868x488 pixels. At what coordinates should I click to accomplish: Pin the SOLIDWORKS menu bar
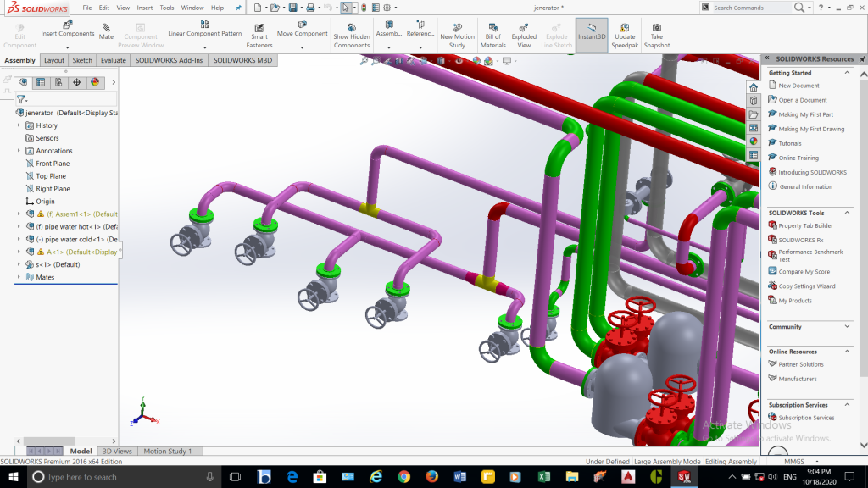(237, 8)
